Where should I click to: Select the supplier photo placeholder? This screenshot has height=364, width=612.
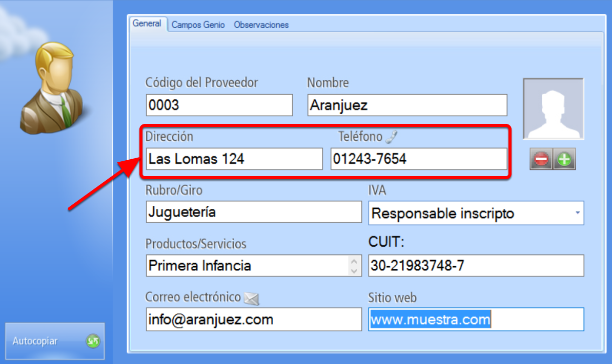(x=554, y=109)
